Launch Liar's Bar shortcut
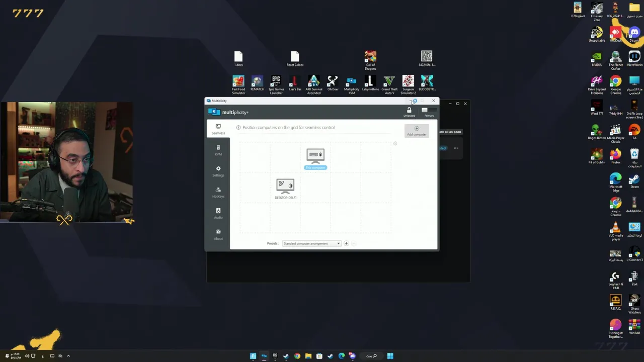This screenshot has width=644, height=362. [295, 83]
